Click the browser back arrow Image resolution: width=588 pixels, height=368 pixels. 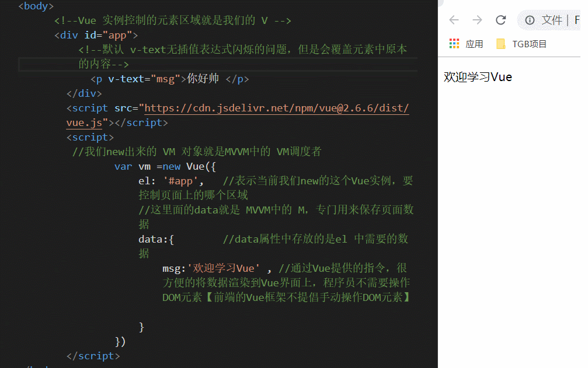[454, 20]
